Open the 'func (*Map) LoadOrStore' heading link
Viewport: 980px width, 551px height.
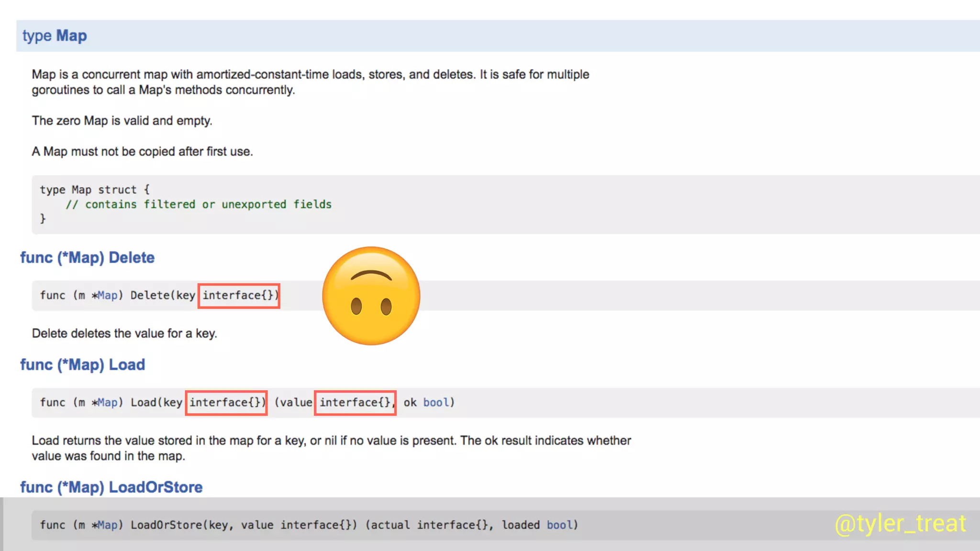111,487
